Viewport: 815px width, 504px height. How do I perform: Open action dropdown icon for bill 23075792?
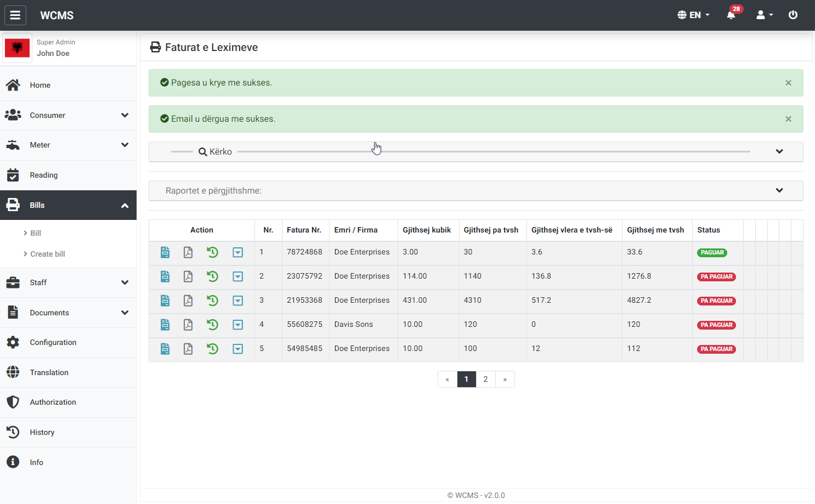click(x=238, y=276)
